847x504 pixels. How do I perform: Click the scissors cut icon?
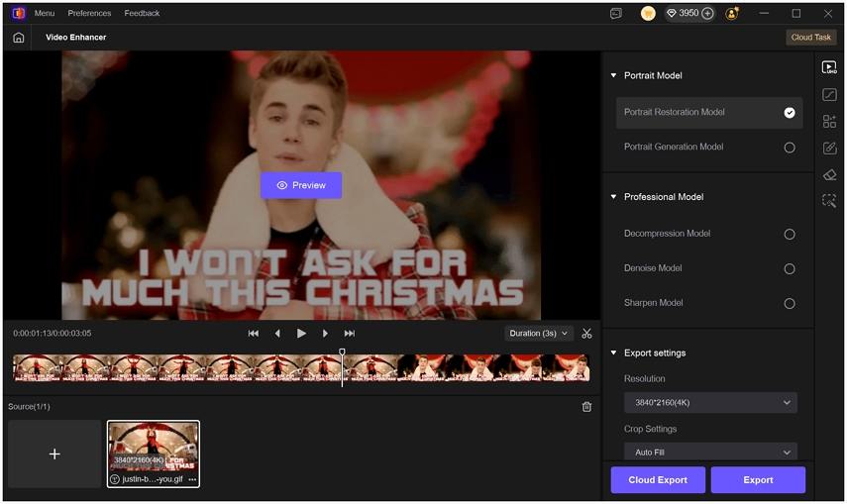click(586, 334)
